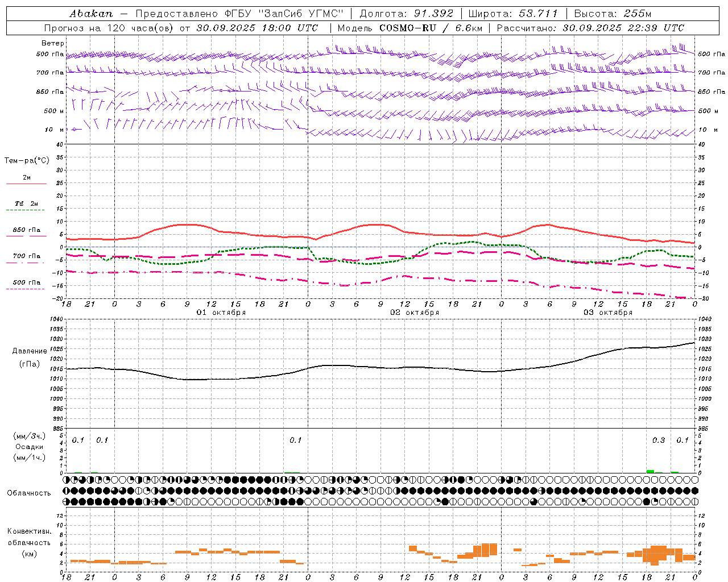Click the 'Предоставлено ФГБУ "ЗапСиб УГМС"' provider text
The width and height of the screenshot is (728, 582).
(239, 14)
